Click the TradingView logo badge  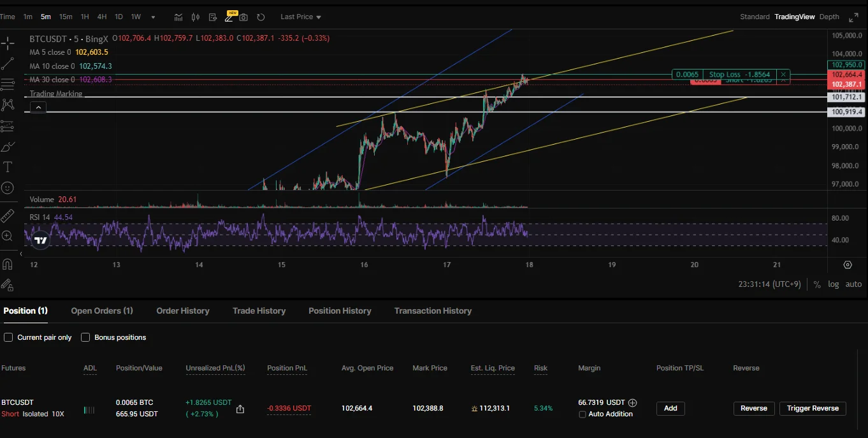(41, 240)
